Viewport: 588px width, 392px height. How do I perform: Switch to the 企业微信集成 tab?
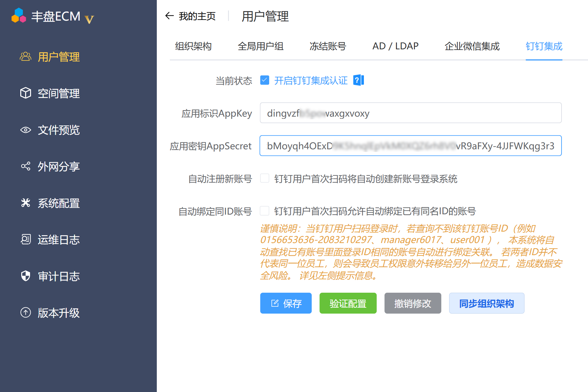coord(472,46)
